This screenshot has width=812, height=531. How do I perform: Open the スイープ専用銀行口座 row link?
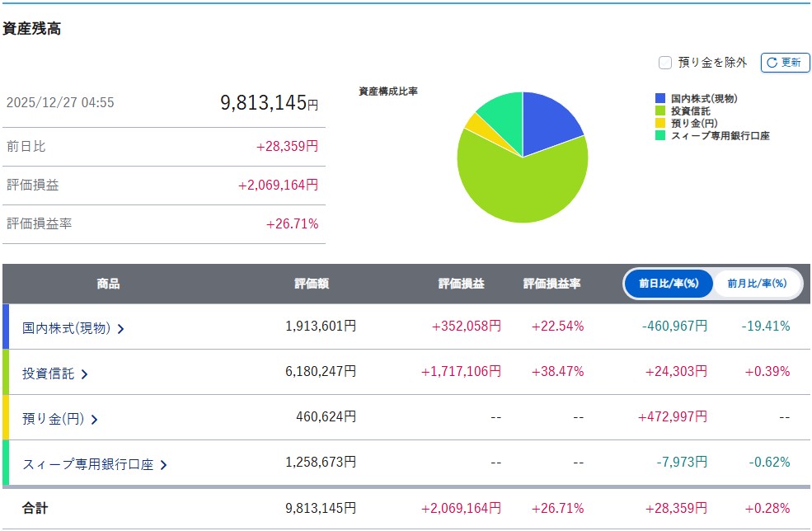pyautogui.click(x=88, y=464)
